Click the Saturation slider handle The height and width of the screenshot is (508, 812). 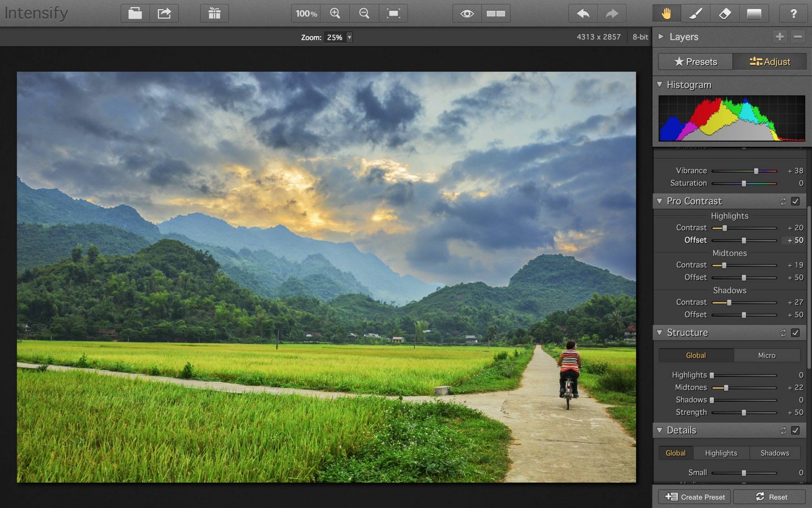[744, 183]
